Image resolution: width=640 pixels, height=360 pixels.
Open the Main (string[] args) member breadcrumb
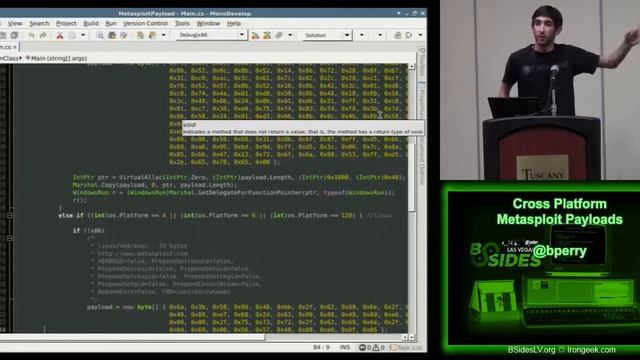pyautogui.click(x=56, y=58)
